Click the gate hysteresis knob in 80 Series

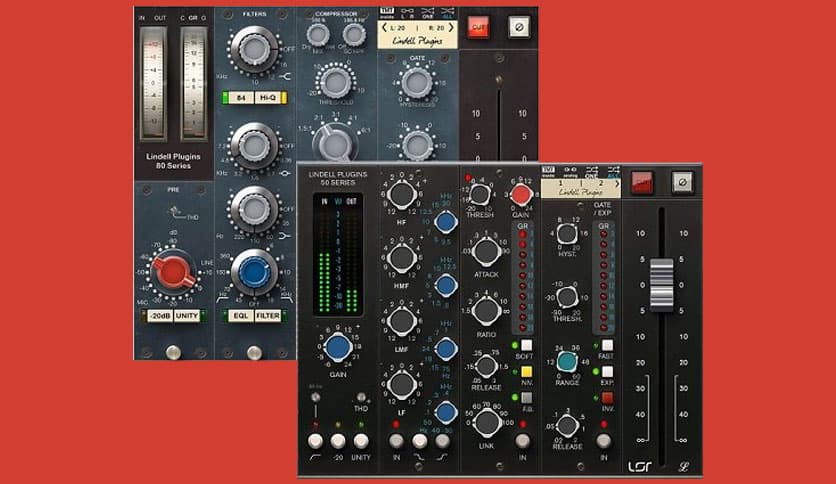[416, 83]
